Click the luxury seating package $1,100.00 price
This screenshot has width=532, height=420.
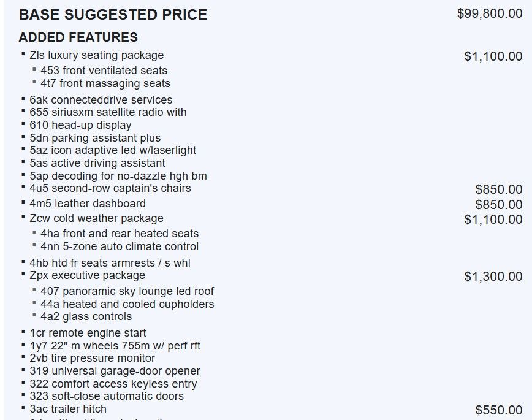pos(493,56)
